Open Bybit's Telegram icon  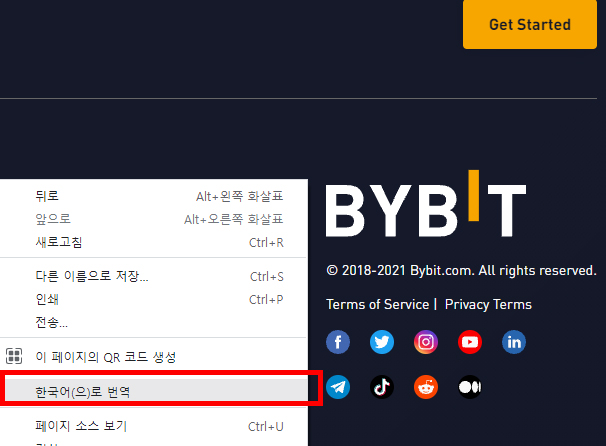pos(338,387)
